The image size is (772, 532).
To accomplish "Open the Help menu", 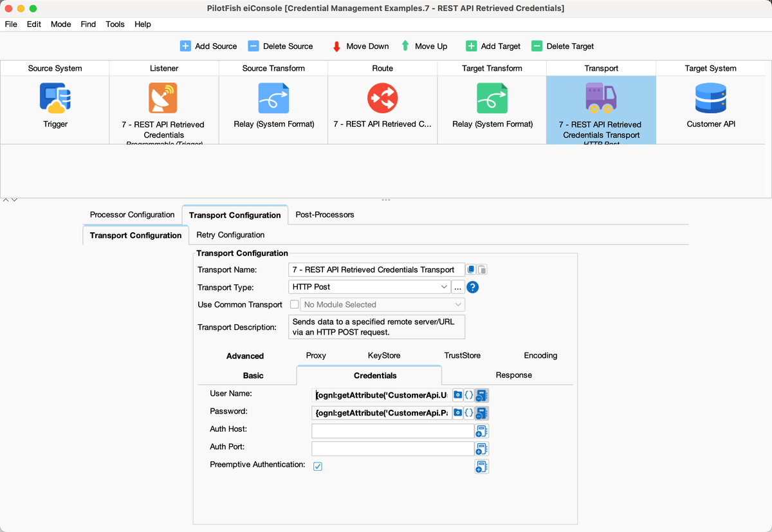I will pyautogui.click(x=143, y=24).
